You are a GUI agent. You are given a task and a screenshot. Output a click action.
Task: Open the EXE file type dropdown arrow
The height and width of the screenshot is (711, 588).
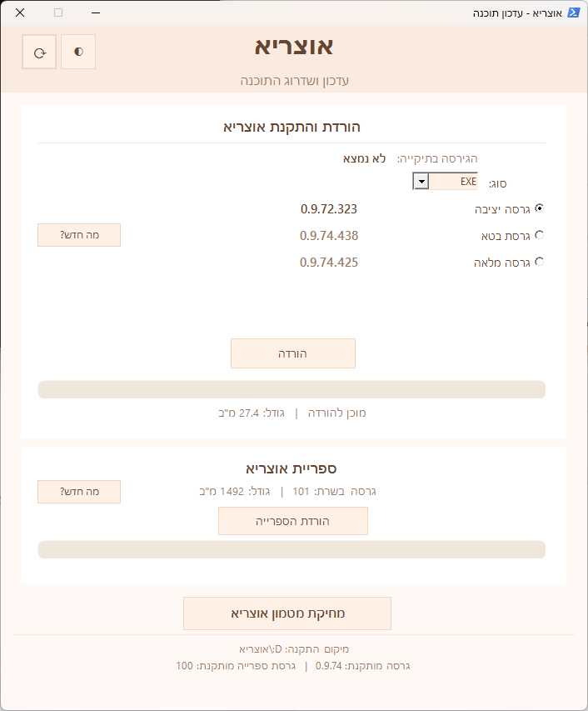420,180
